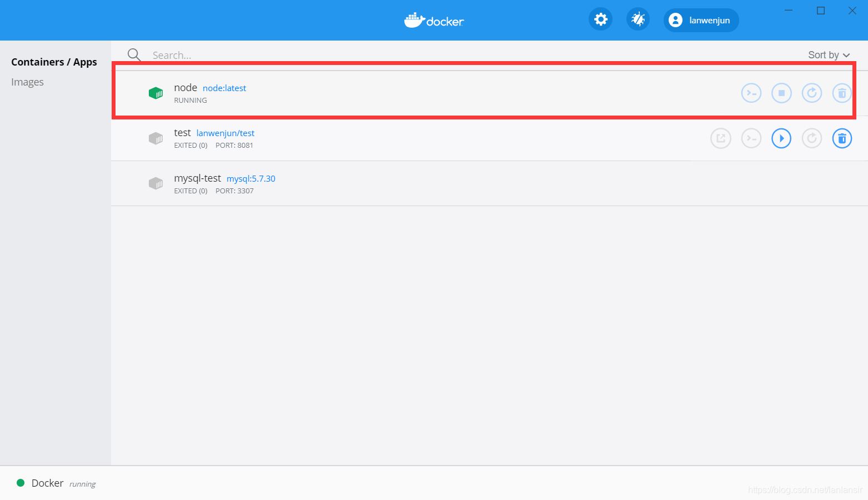Open the troubleshoot bug icon
868x500 pixels.
coord(638,19)
